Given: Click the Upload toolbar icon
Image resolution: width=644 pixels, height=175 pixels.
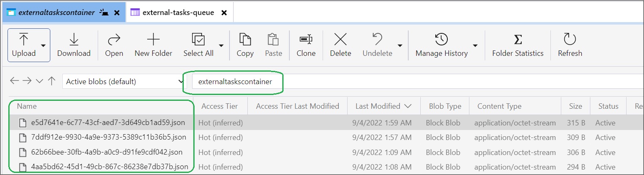Looking at the screenshot, I should 24,40.
